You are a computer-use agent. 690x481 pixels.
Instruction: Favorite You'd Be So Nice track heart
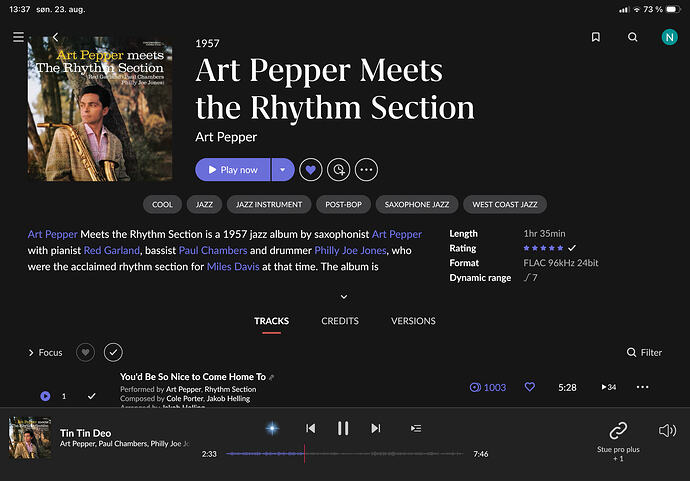pos(530,387)
